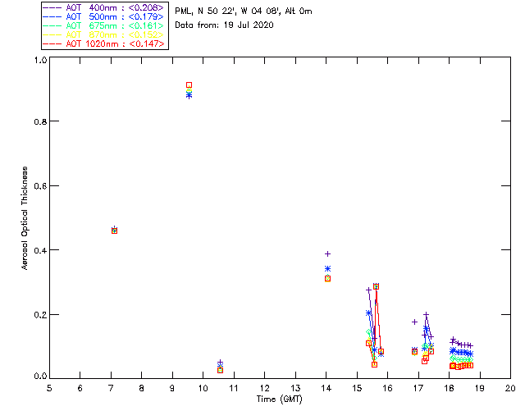The width and height of the screenshot is (525, 420).
Task: Click the isolated purple plus near 0.18 before hour 17
Action: pos(414,322)
